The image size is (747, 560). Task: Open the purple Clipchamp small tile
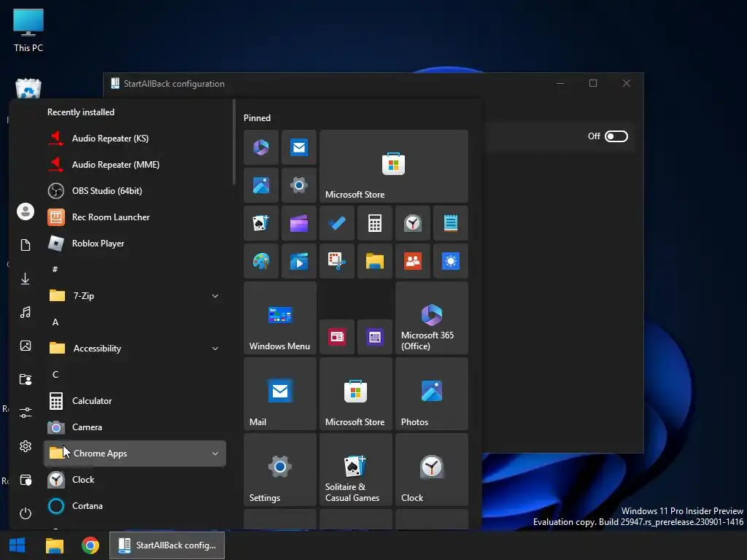299,223
